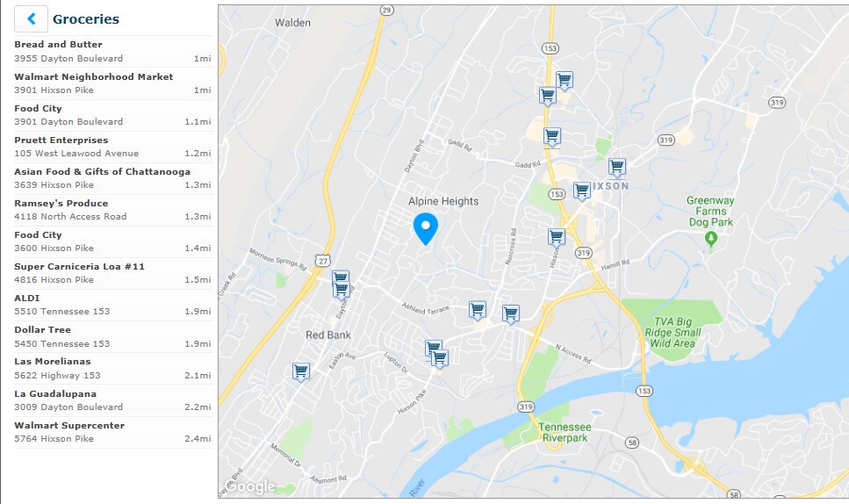Click the cart marker on Ashland Terrace
The width and height of the screenshot is (849, 504).
tap(477, 311)
